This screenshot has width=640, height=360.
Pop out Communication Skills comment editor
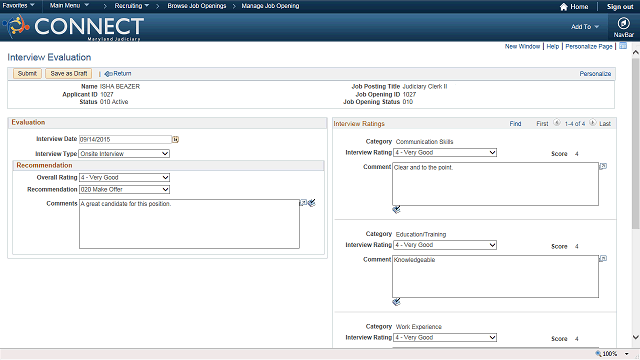pyautogui.click(x=603, y=166)
